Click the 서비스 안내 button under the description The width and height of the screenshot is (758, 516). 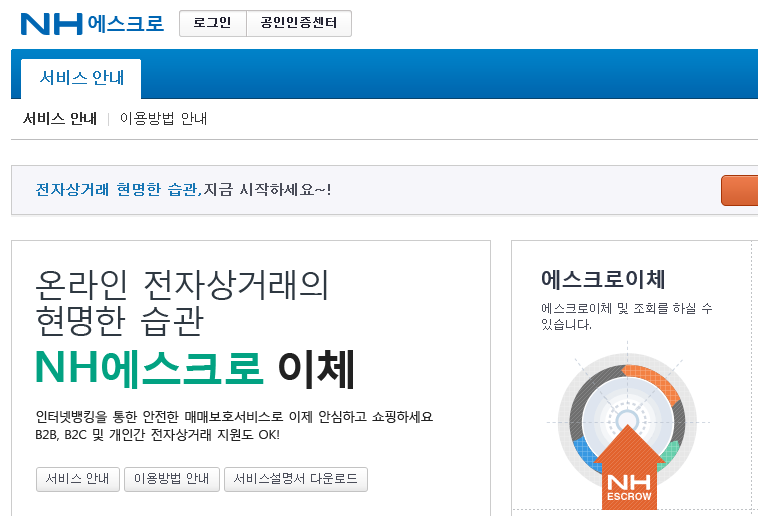coord(77,479)
